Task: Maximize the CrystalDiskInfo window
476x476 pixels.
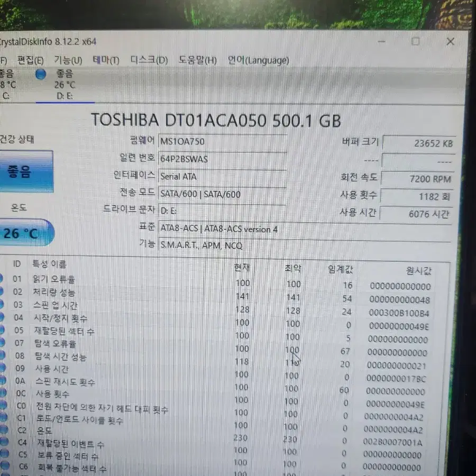Action: pos(415,41)
